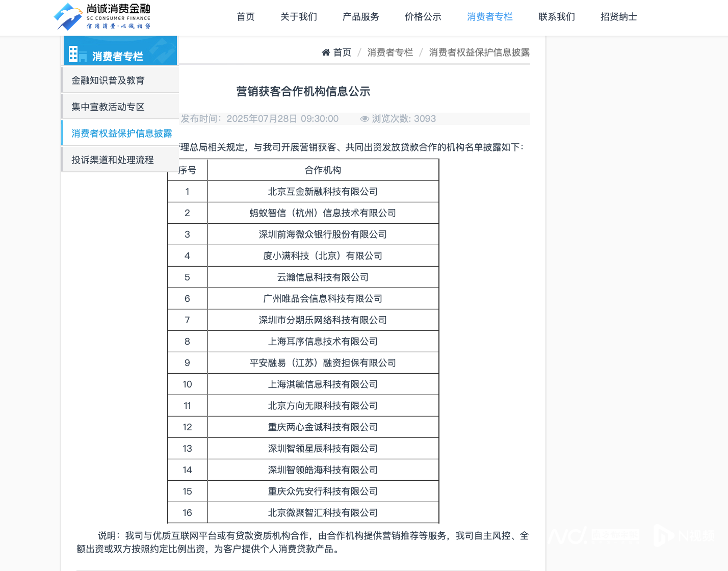Click cell 上海淇毓信息科技有限公司
The width and height of the screenshot is (728, 571).
(x=323, y=384)
